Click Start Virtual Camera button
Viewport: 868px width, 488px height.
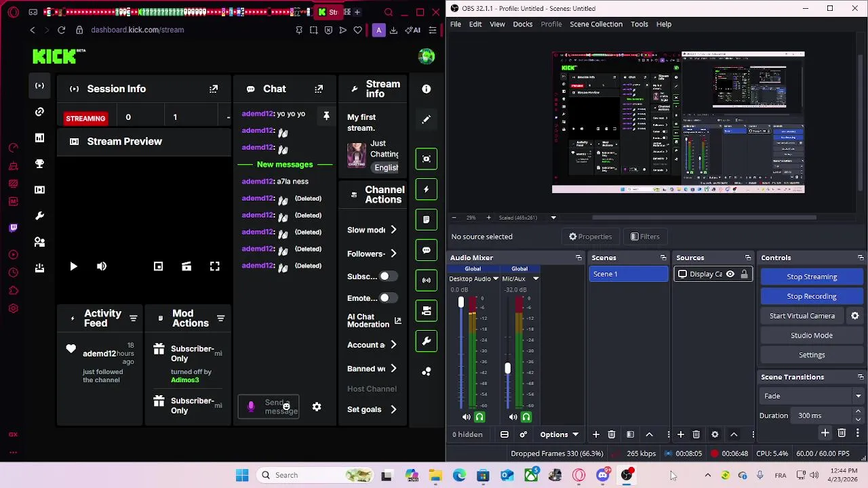(802, 316)
